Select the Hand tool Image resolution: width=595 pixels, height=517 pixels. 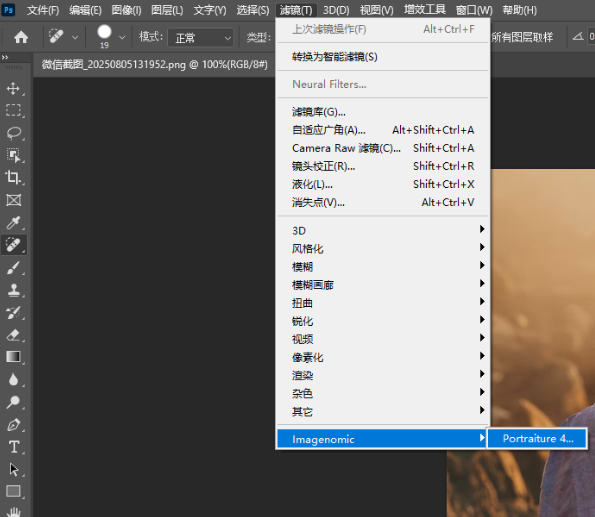[13, 512]
